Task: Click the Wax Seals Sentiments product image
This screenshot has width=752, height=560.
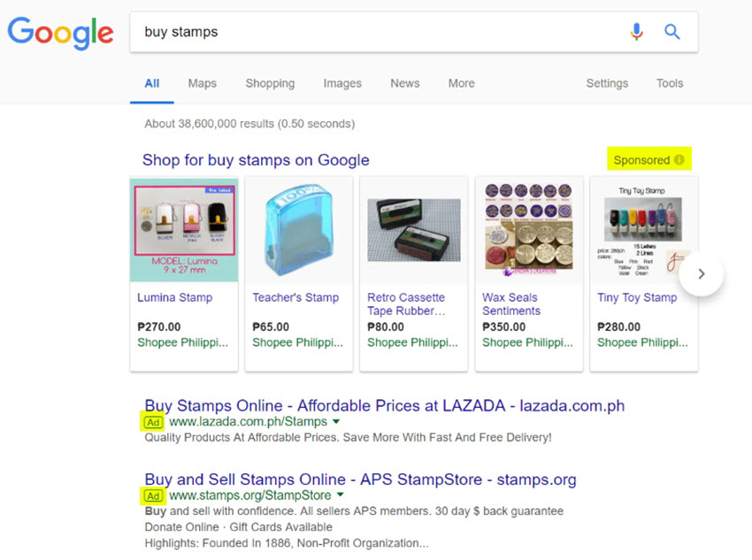Action: 528,230
